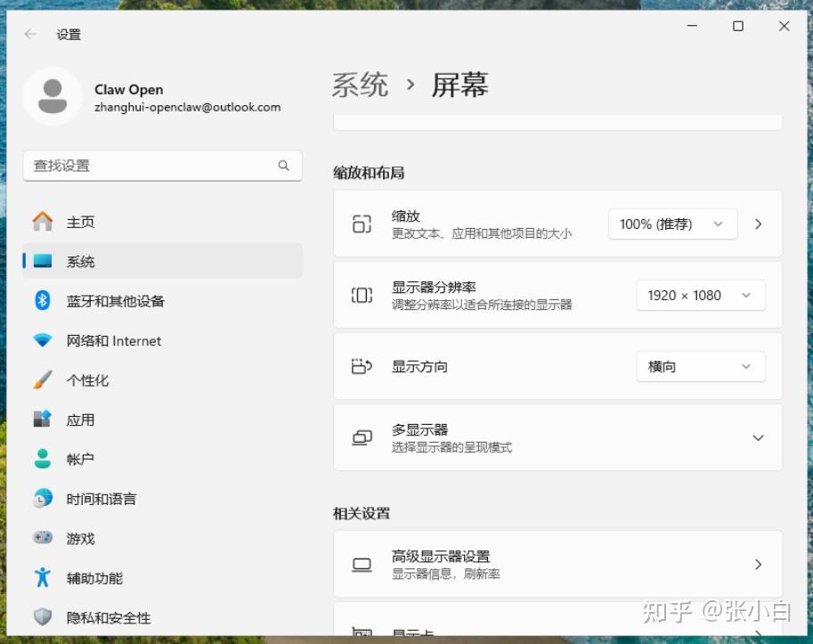Viewport: 813px width, 644px height.
Task: Click the 高级显示器设置 card
Action: click(557, 564)
